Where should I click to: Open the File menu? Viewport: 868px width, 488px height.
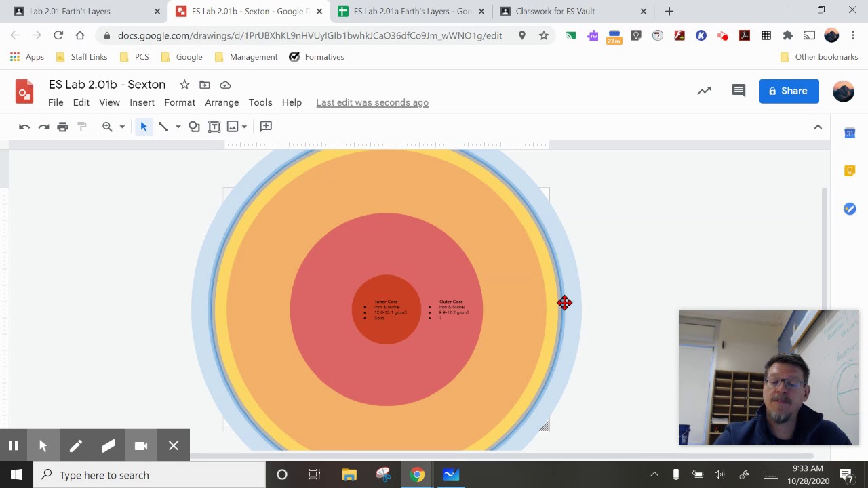(56, 102)
